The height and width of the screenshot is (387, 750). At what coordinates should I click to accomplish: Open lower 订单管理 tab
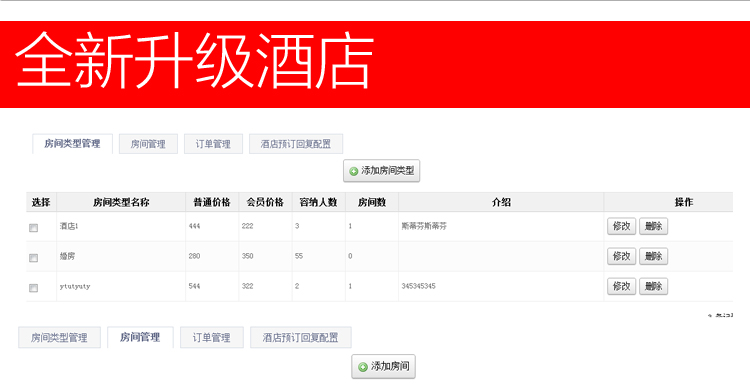[211, 338]
